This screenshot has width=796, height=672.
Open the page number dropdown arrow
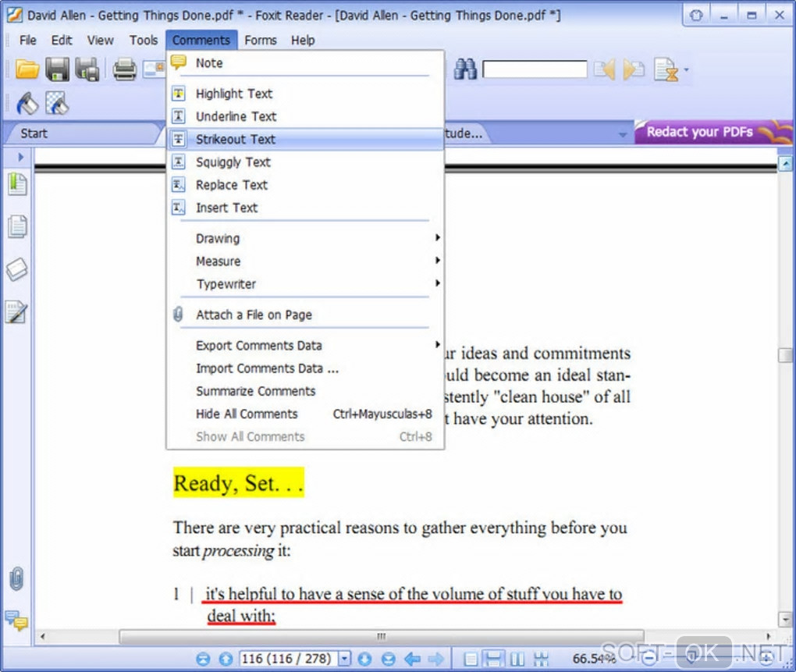click(x=345, y=659)
